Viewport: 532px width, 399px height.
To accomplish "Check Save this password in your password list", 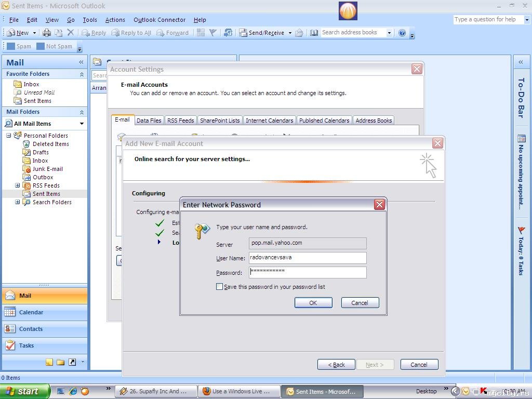I will click(x=220, y=287).
